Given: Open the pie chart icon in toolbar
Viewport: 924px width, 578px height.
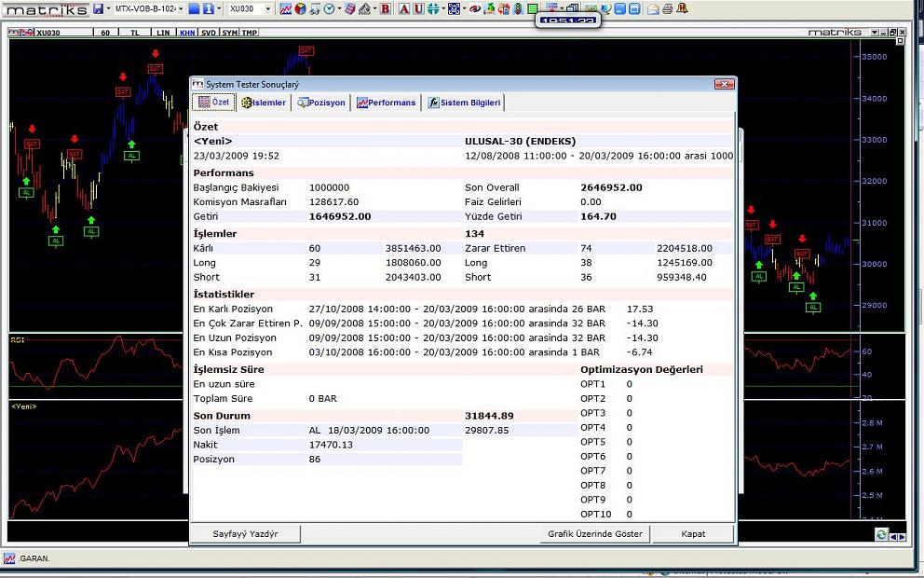Looking at the screenshot, I should point(301,8).
